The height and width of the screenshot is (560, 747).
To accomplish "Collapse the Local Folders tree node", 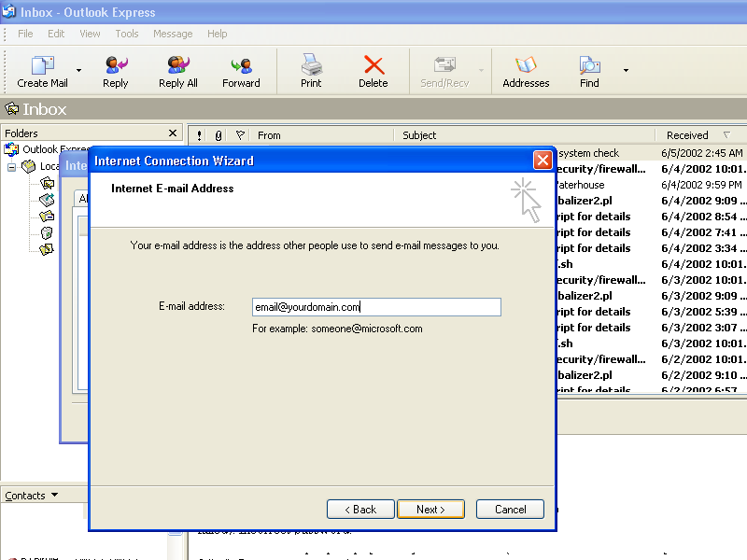I will click(x=11, y=167).
